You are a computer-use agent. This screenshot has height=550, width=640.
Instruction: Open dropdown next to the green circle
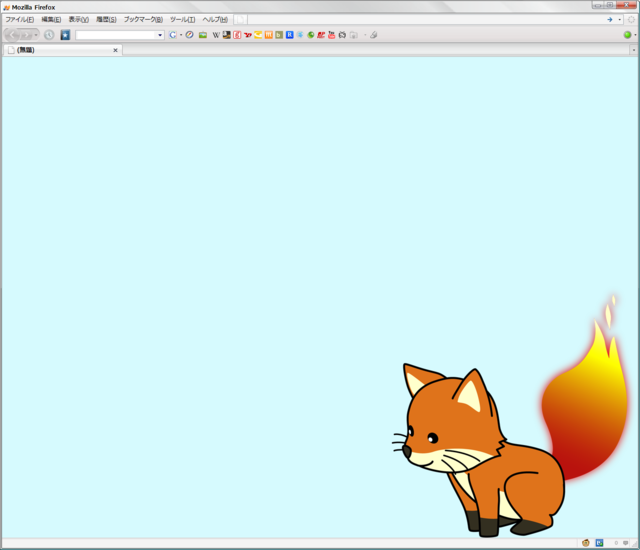(x=635, y=35)
